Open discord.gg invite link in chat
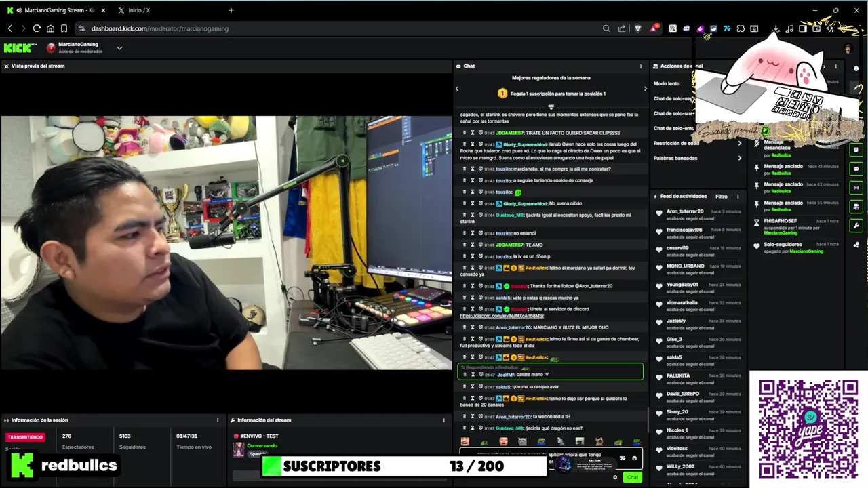Screen dimensions: 868x488 tap(502, 316)
